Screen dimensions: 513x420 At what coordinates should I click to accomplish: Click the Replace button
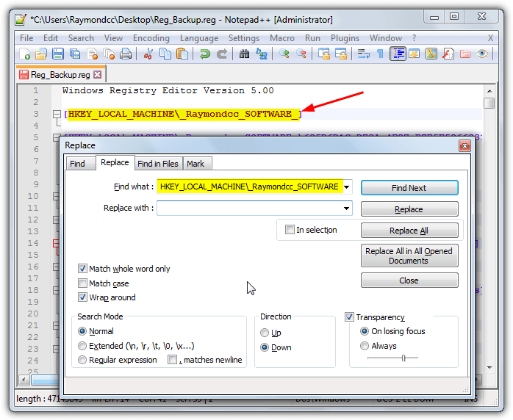(409, 209)
